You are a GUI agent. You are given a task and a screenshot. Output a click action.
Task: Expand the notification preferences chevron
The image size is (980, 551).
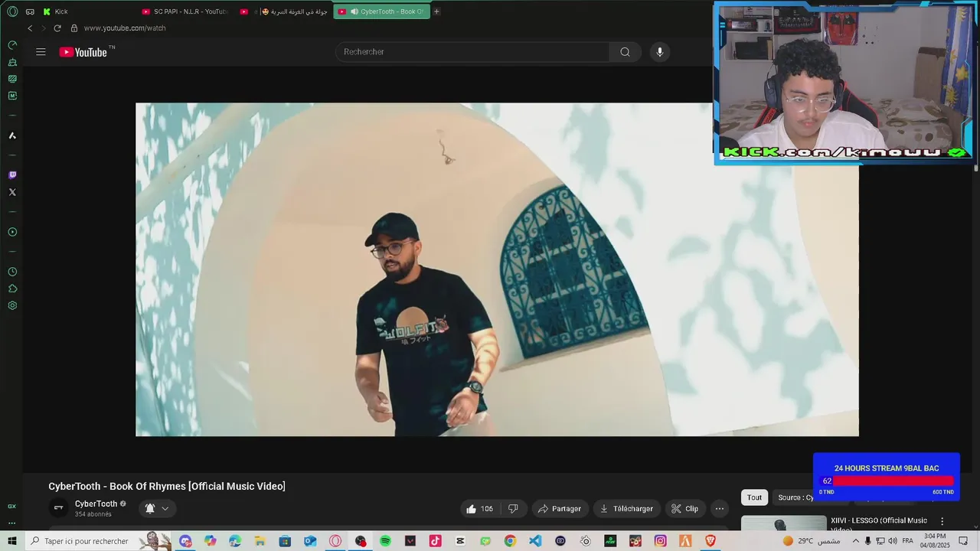165,508
